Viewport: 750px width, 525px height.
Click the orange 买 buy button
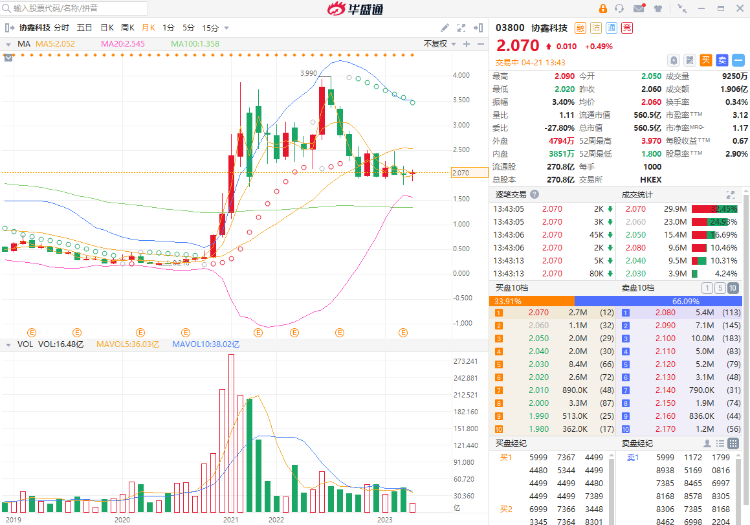coord(706,60)
